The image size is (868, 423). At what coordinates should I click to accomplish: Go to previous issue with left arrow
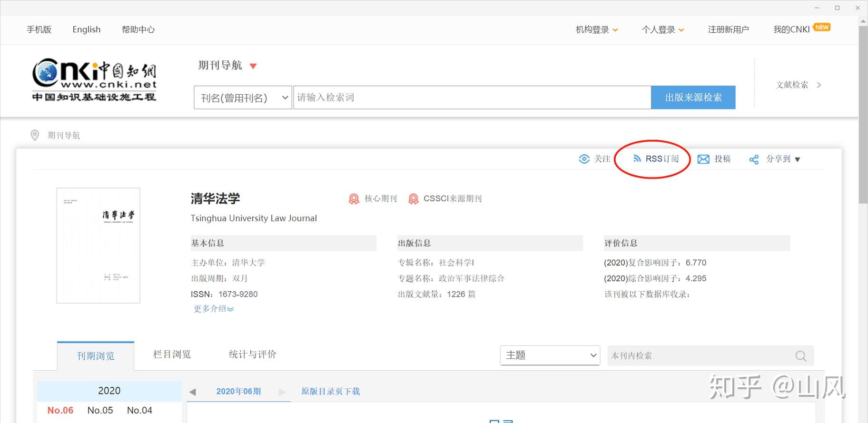(193, 392)
